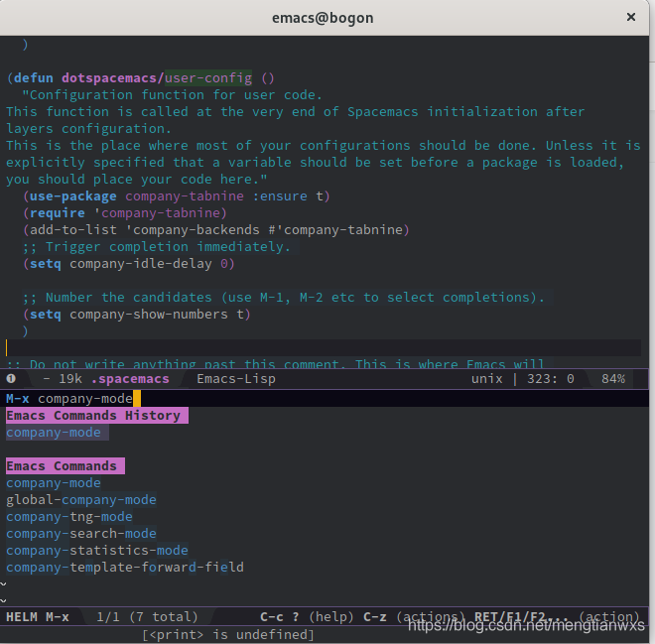Click the C-z (actions) hint
Viewport: 655px width, 644px height.
point(414,617)
